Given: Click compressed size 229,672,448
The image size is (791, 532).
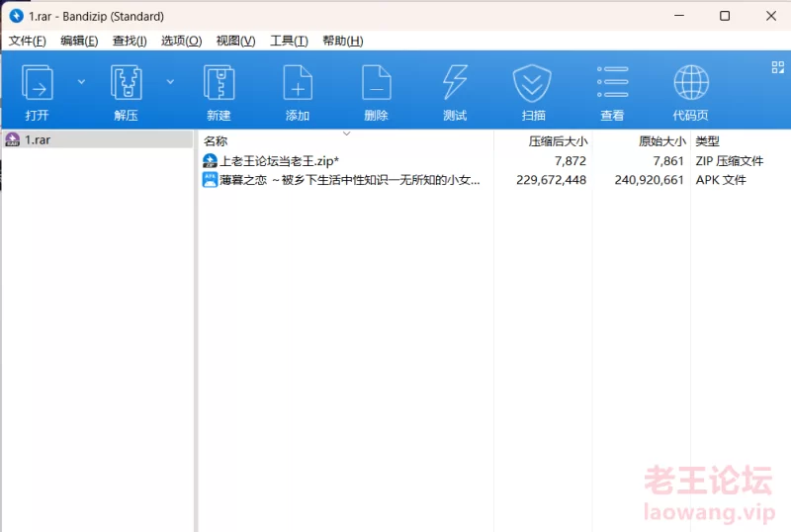Looking at the screenshot, I should [552, 180].
